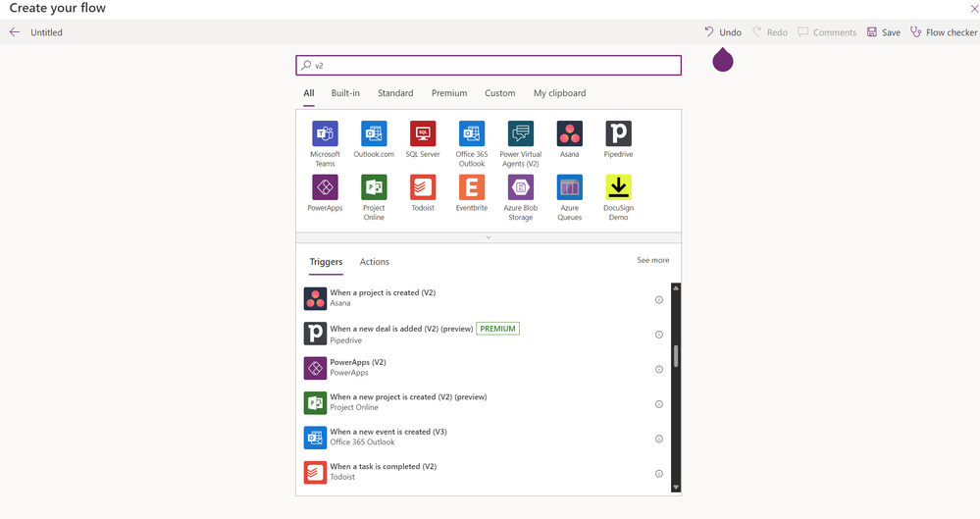Open the Azure Blob Storage connector

pyautogui.click(x=521, y=187)
